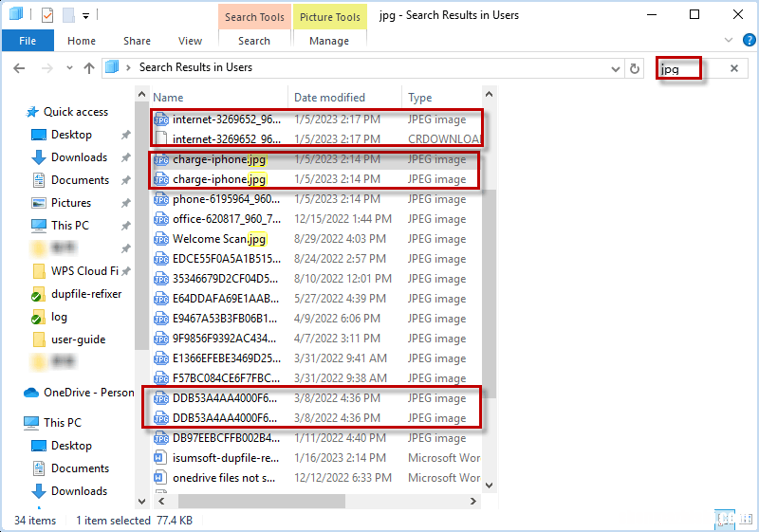Clear the search box with the X
Image resolution: width=759 pixels, height=532 pixels.
coord(734,68)
